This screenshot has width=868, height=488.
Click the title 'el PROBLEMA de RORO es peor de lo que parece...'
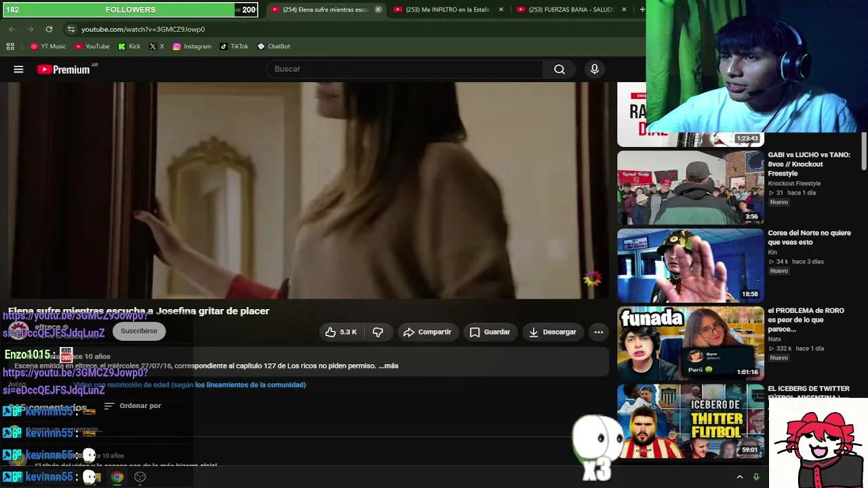point(806,320)
